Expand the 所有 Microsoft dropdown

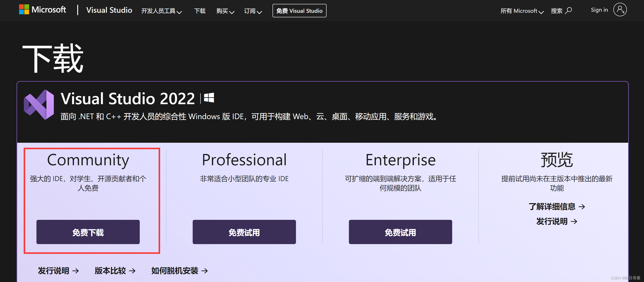522,11
